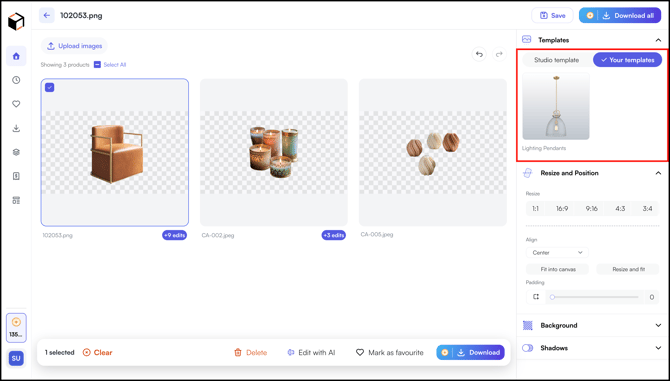Click the Save button
Screen dimensions: 670x381
(552, 15)
